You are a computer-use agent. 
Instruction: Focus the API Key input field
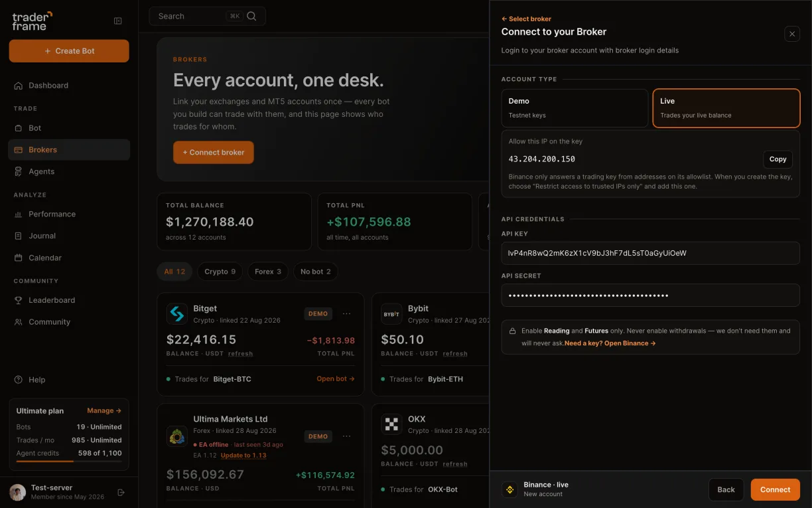pyautogui.click(x=651, y=253)
